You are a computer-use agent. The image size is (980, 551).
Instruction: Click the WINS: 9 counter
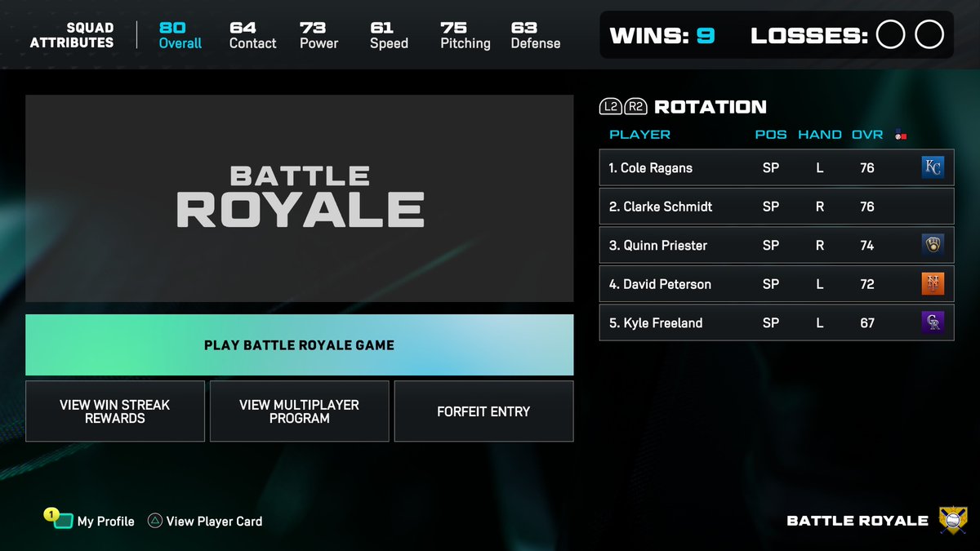662,35
